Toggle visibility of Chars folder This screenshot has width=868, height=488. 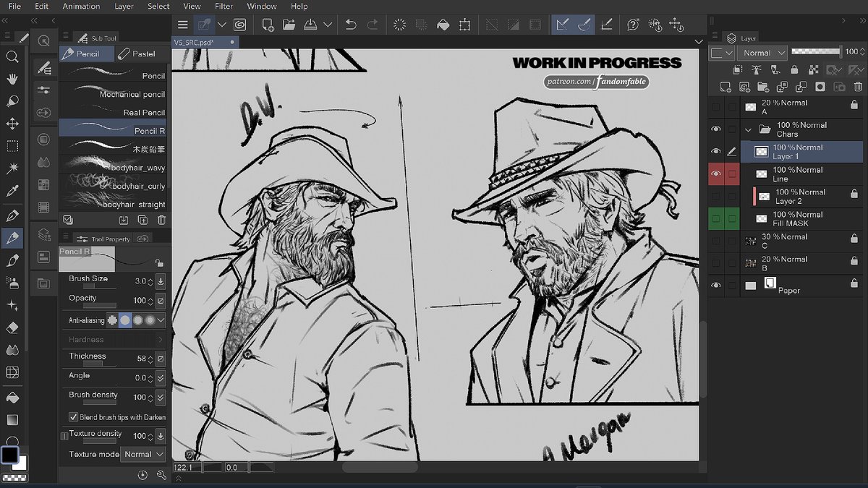point(716,129)
